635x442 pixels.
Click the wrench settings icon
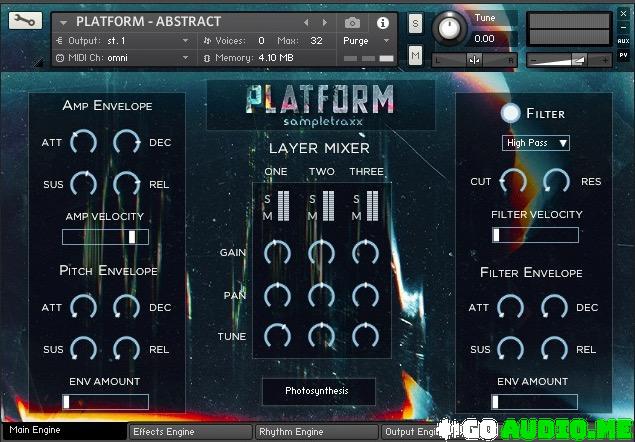pos(23,21)
